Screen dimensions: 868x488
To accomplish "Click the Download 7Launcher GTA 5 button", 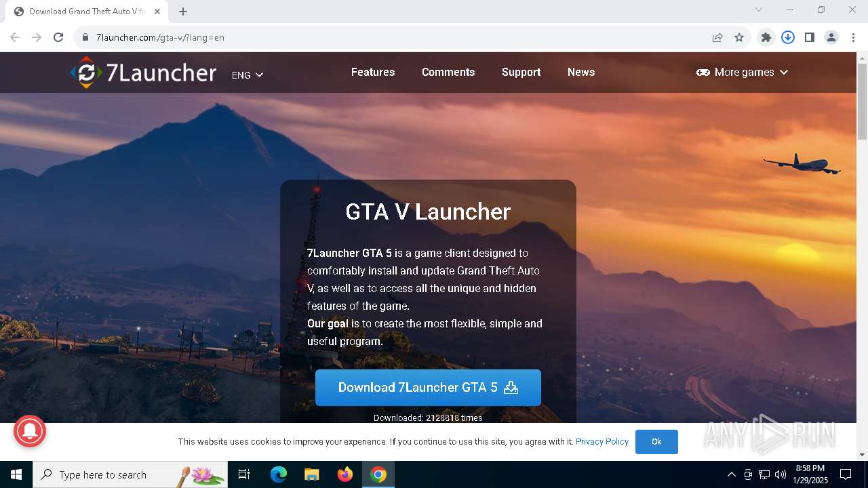I will click(428, 387).
